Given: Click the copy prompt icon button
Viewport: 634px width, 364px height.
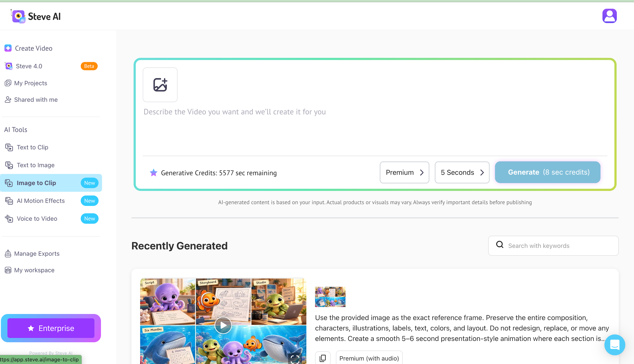Looking at the screenshot, I should pos(323,358).
